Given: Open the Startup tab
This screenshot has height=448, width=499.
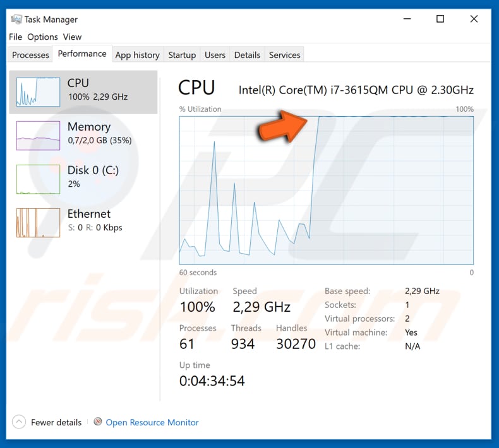Looking at the screenshot, I should click(x=182, y=55).
